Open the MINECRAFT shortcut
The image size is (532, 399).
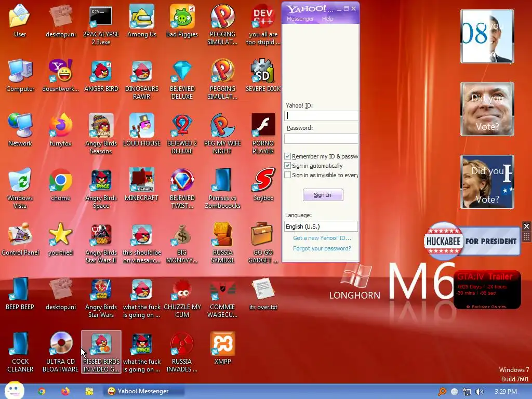click(141, 184)
